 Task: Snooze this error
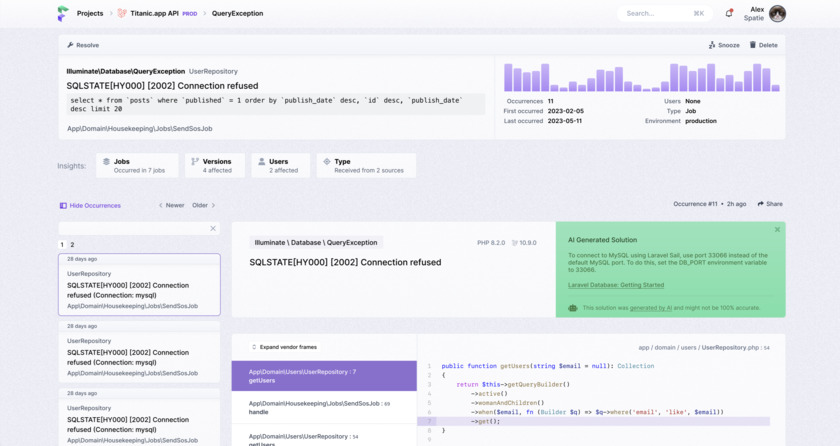coord(724,45)
